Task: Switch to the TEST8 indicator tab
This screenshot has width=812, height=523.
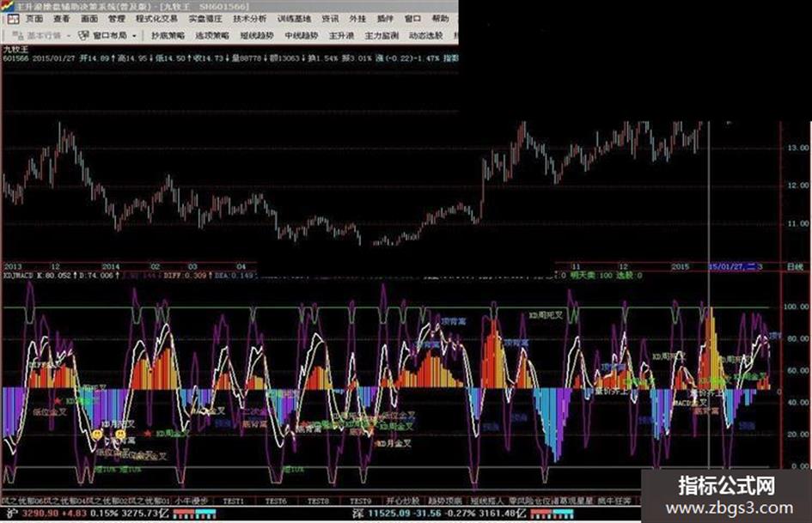Action: (x=318, y=501)
